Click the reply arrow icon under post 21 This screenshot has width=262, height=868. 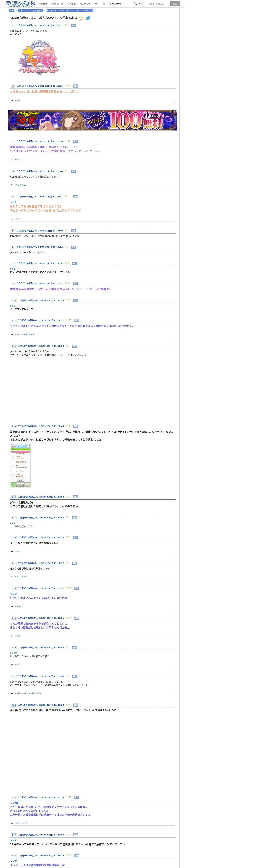pyautogui.click(x=12, y=693)
